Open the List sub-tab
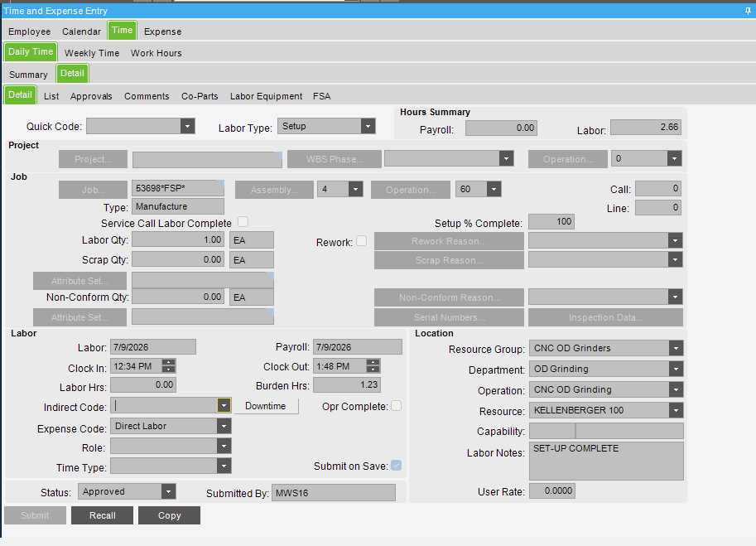This screenshot has width=756, height=546. coord(51,96)
